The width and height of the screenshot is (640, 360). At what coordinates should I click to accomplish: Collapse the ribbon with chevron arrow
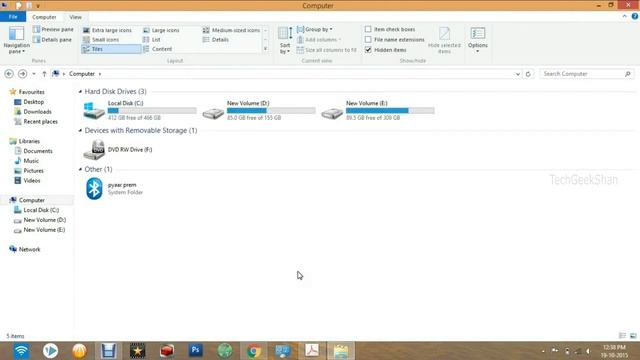coord(624,16)
